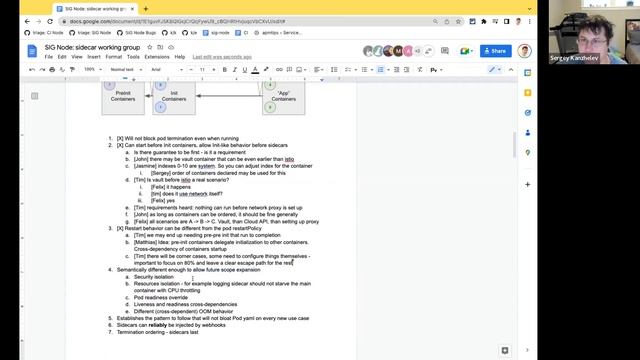Open the Normal text style dropdown

tap(126, 70)
